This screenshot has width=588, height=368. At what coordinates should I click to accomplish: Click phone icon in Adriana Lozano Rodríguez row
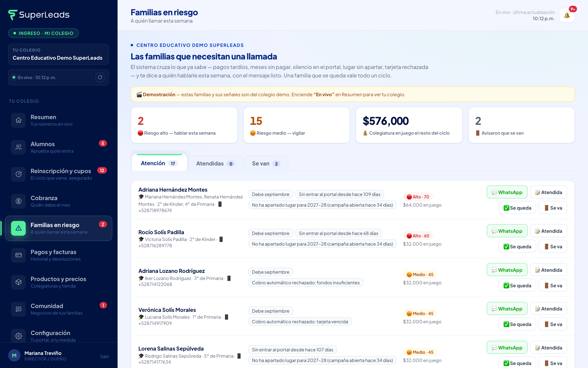tap(229, 278)
